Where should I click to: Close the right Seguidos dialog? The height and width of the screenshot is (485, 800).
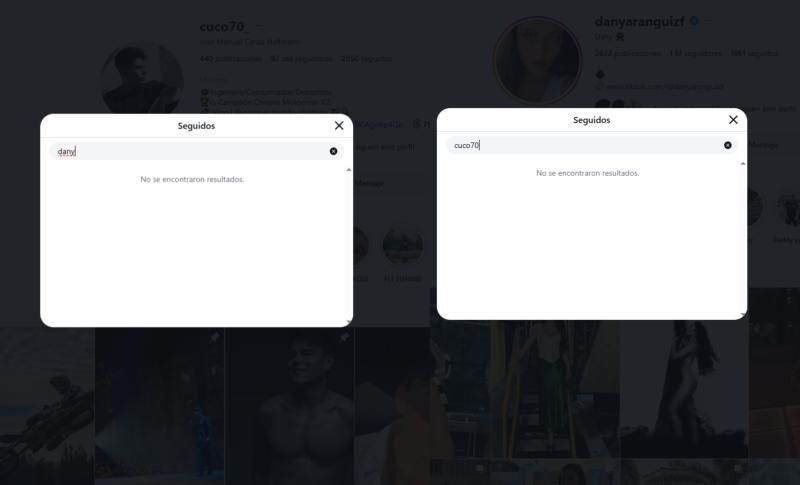[x=733, y=119]
